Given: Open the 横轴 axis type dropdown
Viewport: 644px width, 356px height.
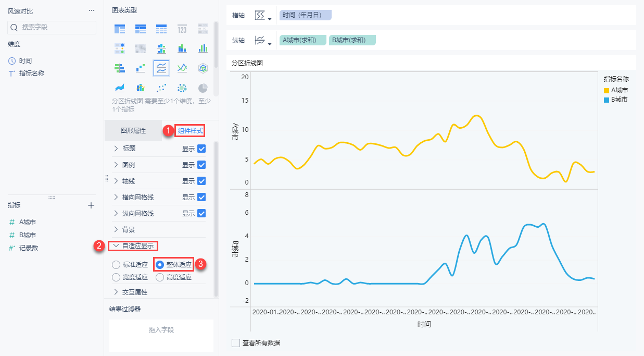Looking at the screenshot, I should coord(263,16).
